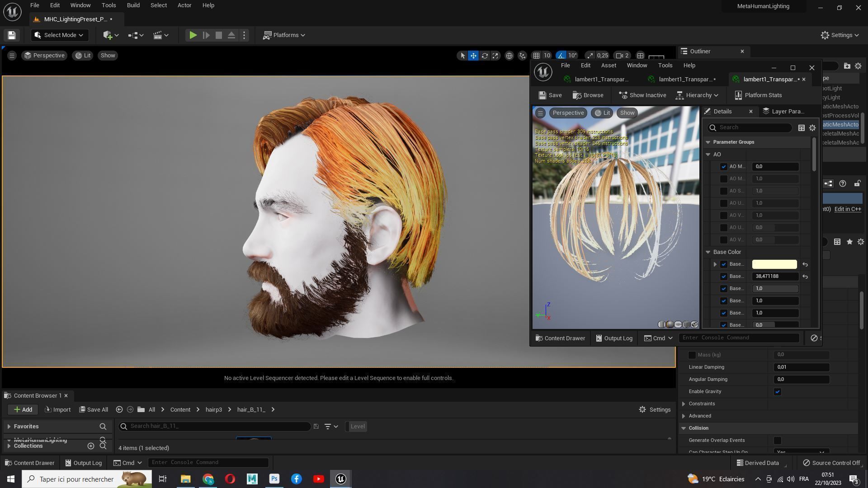Open Content Browser filter options icon
This screenshot has width=868, height=488.
pos(331,427)
